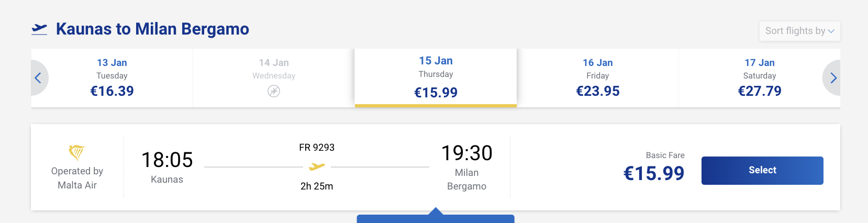This screenshot has height=223, width=868.
Task: Select the 13 Jan Tuesday date tab
Action: 112,77
